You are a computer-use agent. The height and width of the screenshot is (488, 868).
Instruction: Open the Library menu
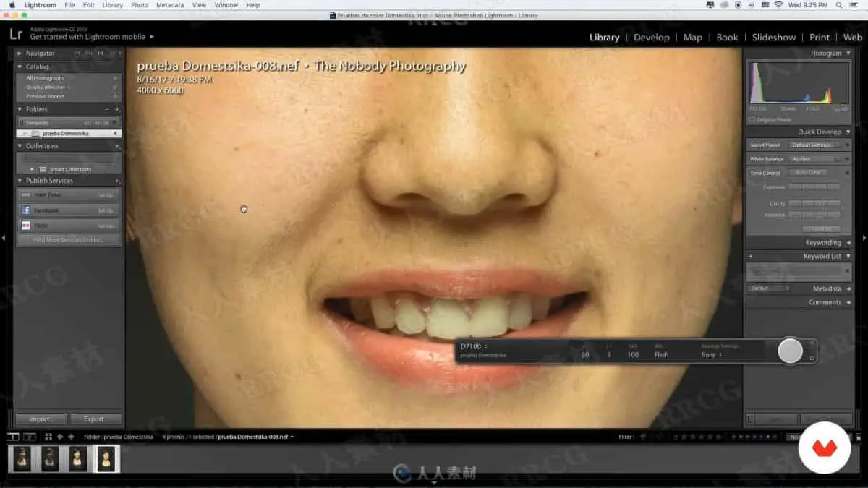coord(112,5)
